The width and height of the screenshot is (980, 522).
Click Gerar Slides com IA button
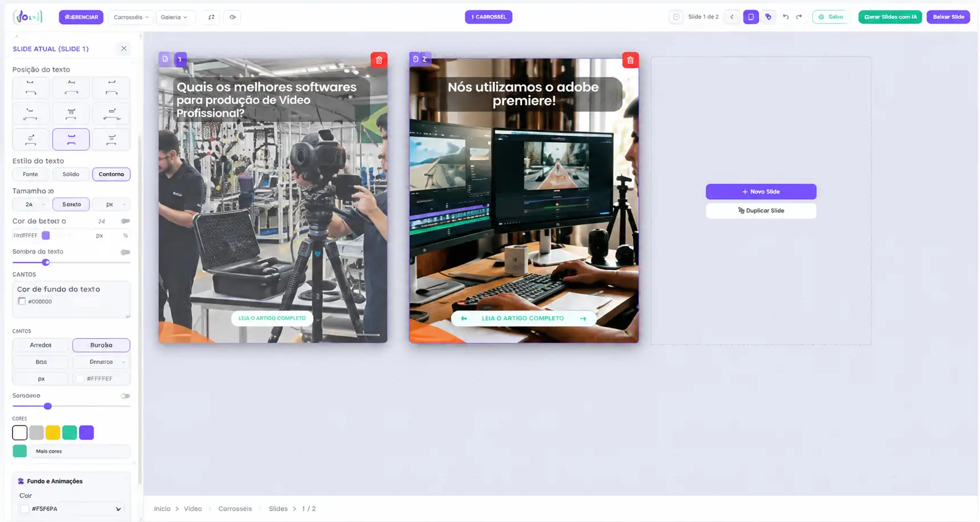(890, 17)
